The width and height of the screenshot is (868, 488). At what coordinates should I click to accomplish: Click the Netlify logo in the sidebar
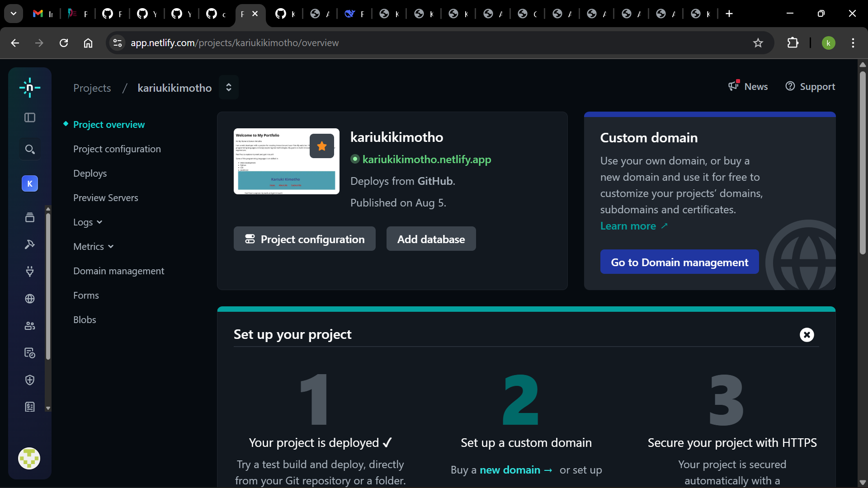click(x=30, y=88)
